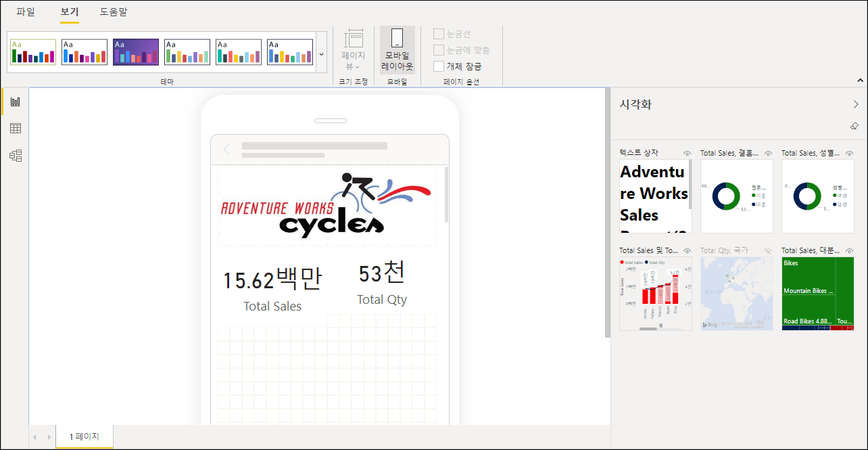The width and height of the screenshot is (868, 450).
Task: Click the 테마 group label
Action: tap(167, 81)
